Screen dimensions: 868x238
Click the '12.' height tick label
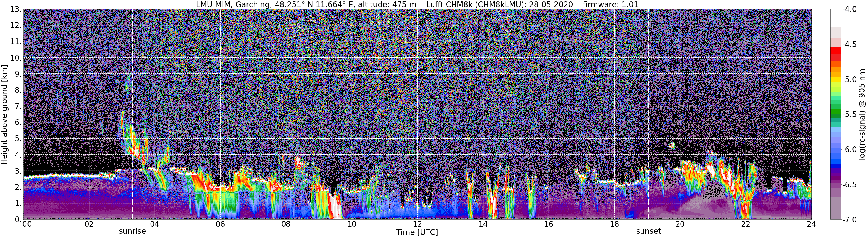16,26
